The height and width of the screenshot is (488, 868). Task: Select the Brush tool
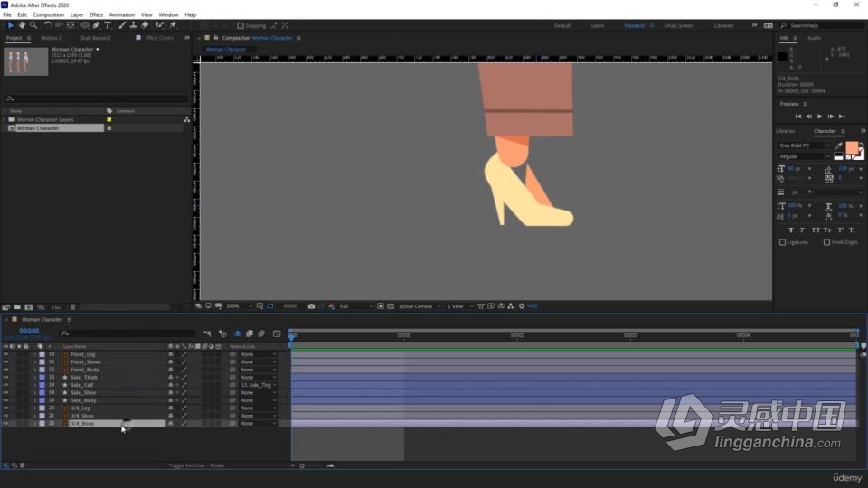pyautogui.click(x=122, y=25)
